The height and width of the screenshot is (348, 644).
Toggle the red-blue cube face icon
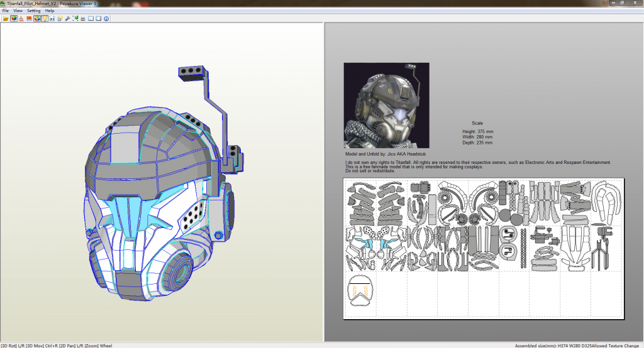[37, 18]
